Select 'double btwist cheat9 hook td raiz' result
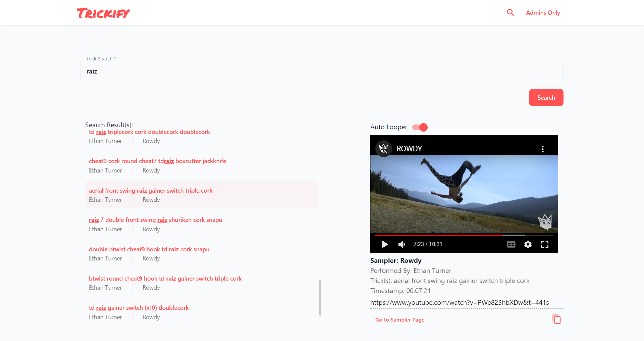Image resolution: width=644 pixels, height=341 pixels. (201, 253)
